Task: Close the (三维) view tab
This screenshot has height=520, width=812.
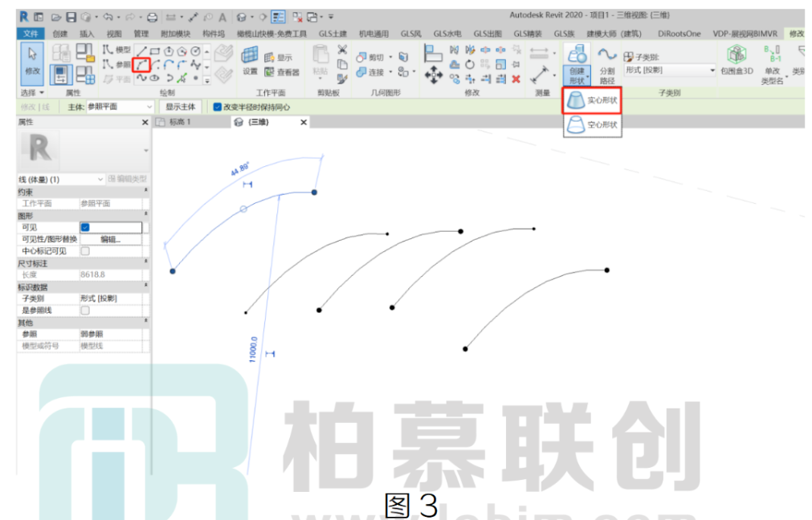Action: coord(304,122)
